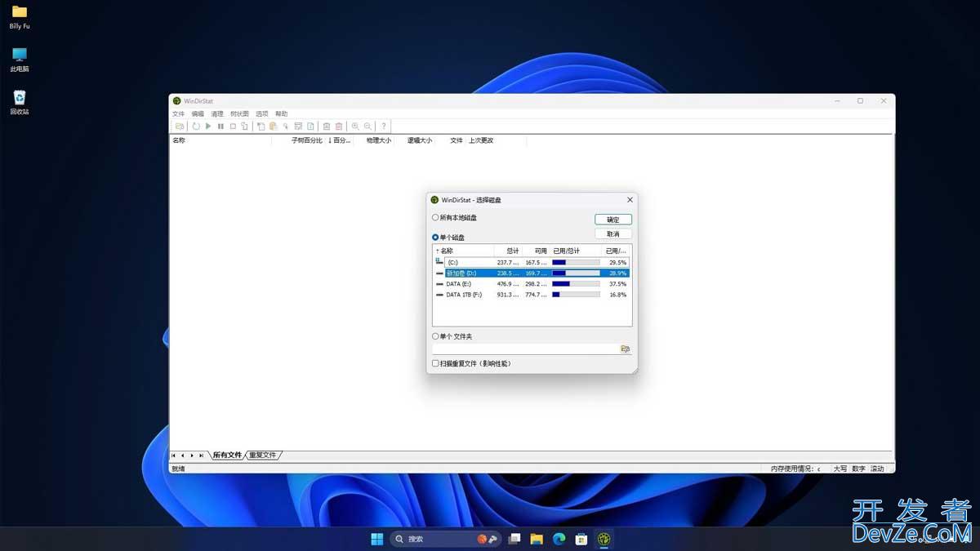Open the 帮助 menu

(282, 114)
